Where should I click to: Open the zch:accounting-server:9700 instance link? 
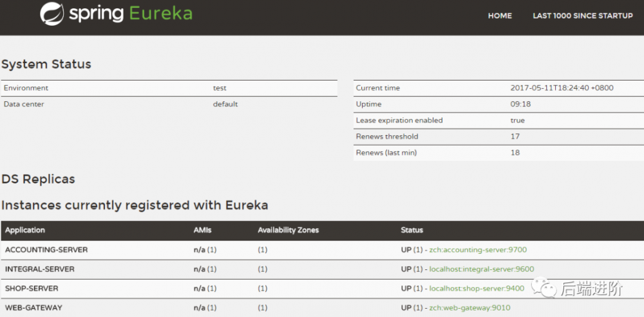tap(478, 249)
